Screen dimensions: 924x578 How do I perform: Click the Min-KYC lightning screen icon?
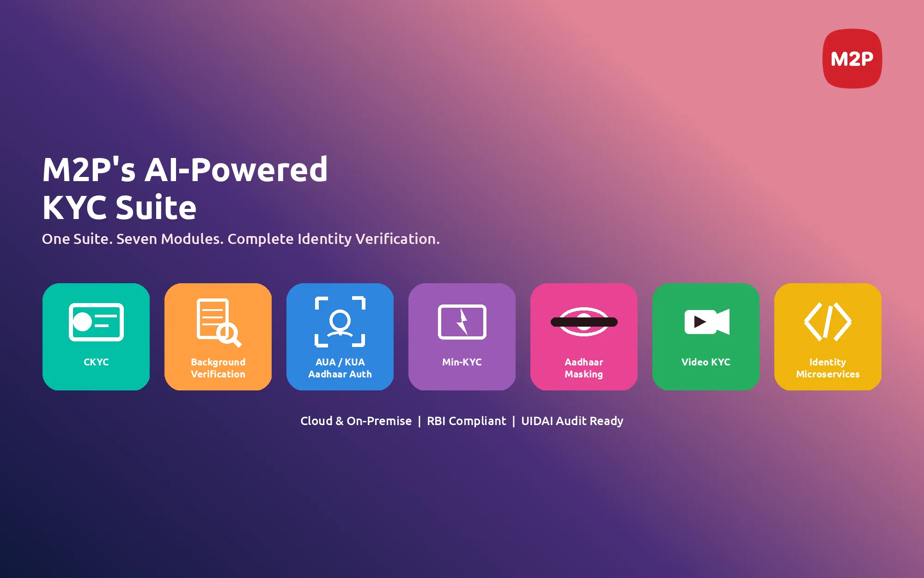(x=462, y=322)
